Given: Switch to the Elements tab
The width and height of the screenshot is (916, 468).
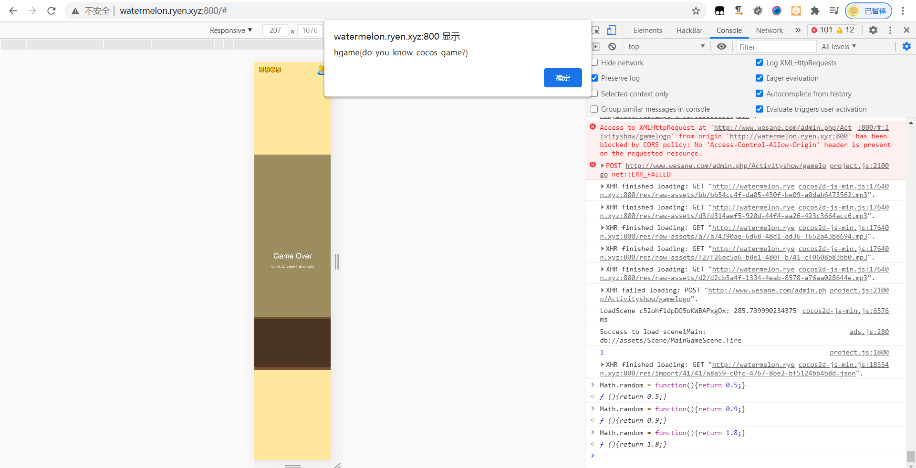Looking at the screenshot, I should [647, 30].
